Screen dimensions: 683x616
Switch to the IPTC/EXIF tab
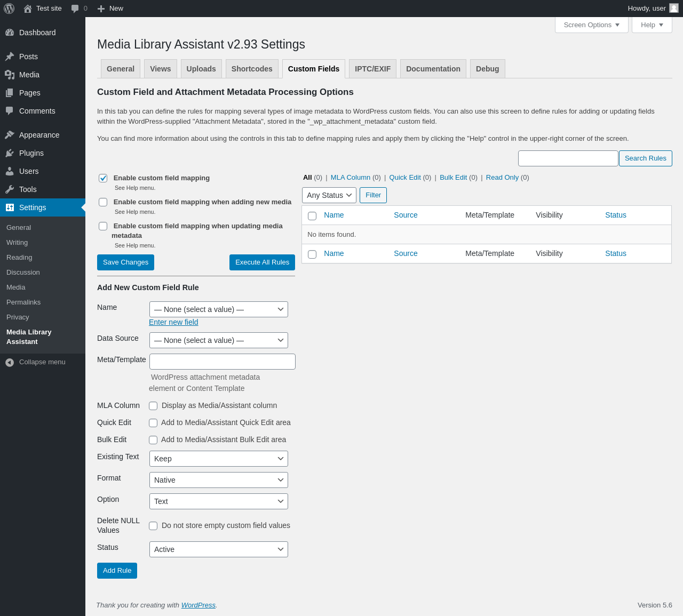pyautogui.click(x=372, y=69)
